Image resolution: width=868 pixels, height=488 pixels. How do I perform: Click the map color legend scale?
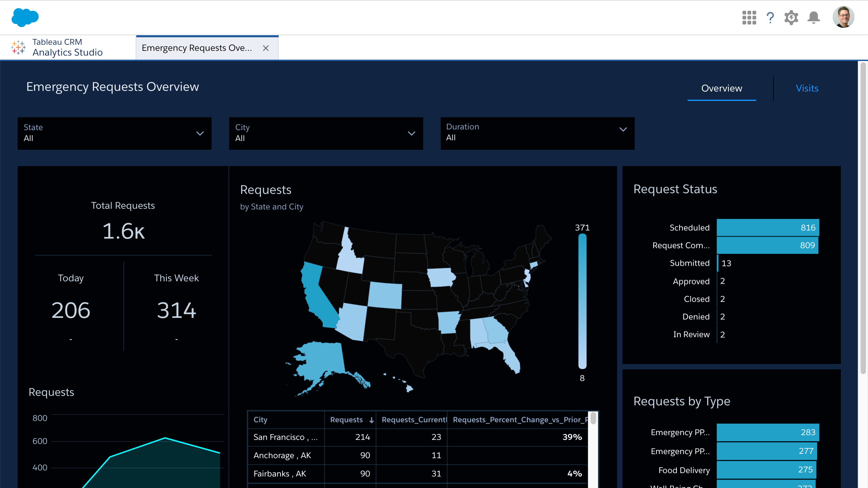[x=582, y=302]
